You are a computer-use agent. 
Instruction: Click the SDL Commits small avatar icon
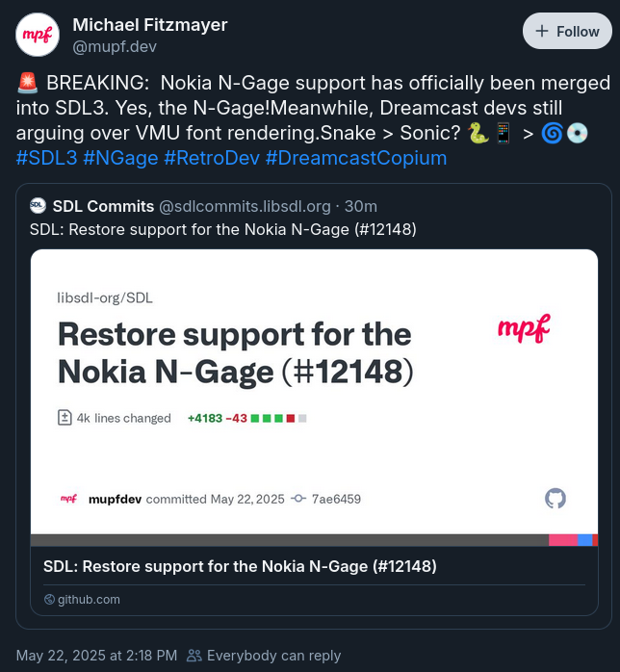click(39, 205)
